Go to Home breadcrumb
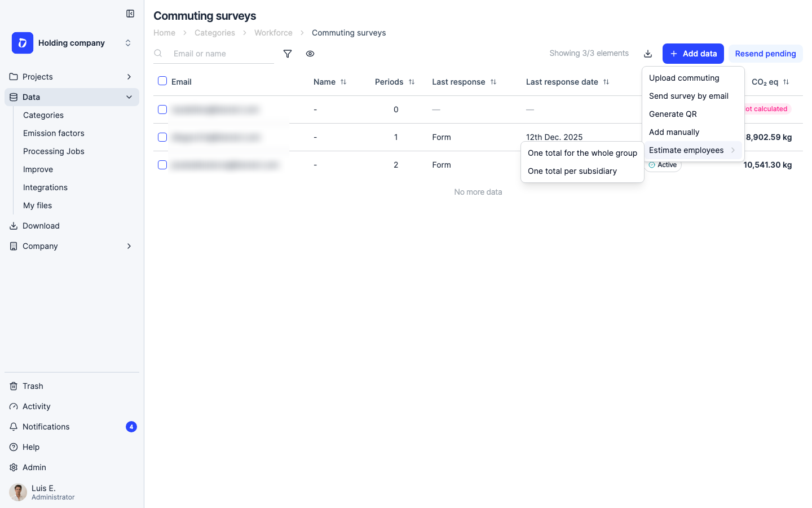 (164, 33)
